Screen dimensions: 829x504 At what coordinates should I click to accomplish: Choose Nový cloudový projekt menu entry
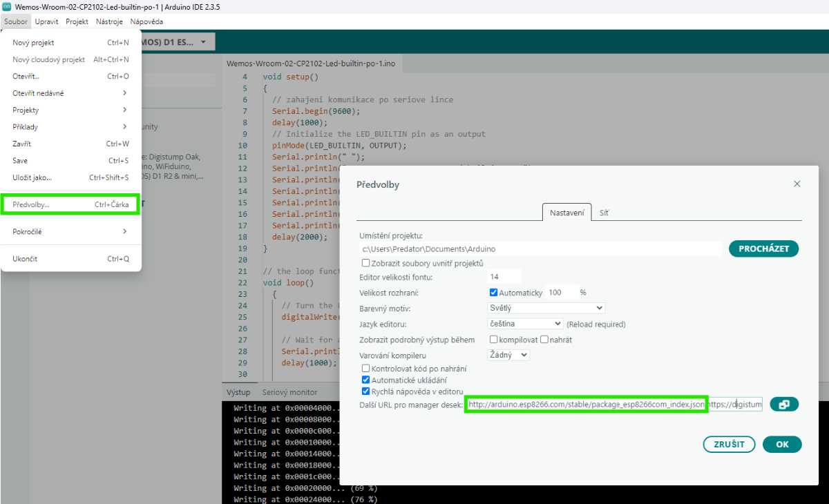(x=71, y=59)
